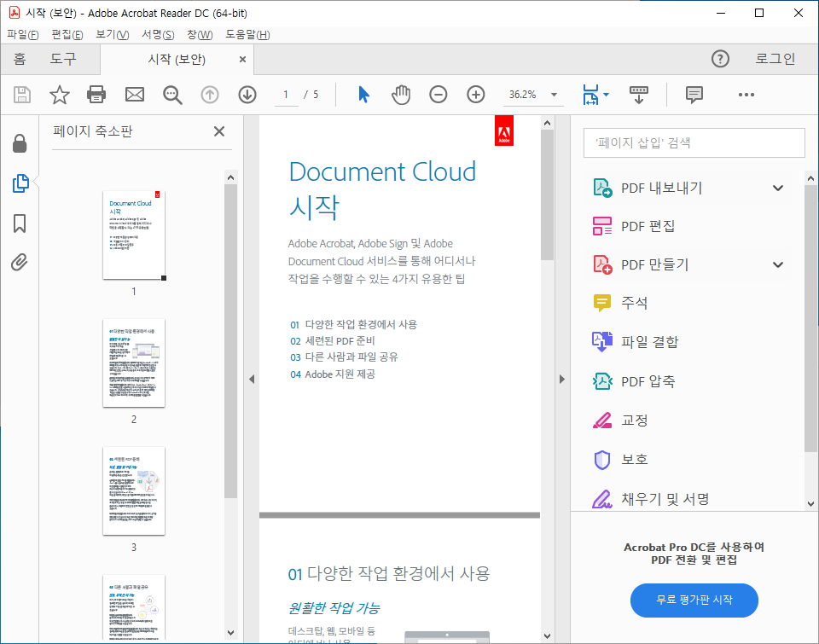The width and height of the screenshot is (819, 644).
Task: Send file by email envelope icon
Action: pos(135,95)
